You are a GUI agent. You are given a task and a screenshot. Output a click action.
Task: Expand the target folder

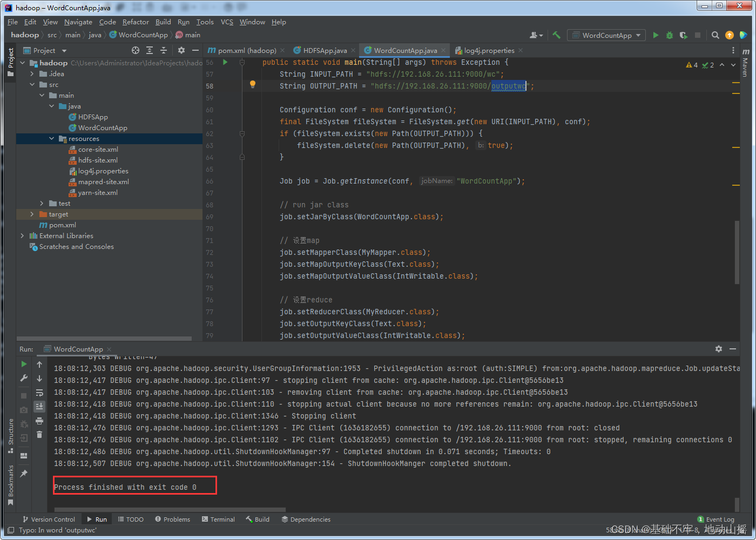(32, 214)
